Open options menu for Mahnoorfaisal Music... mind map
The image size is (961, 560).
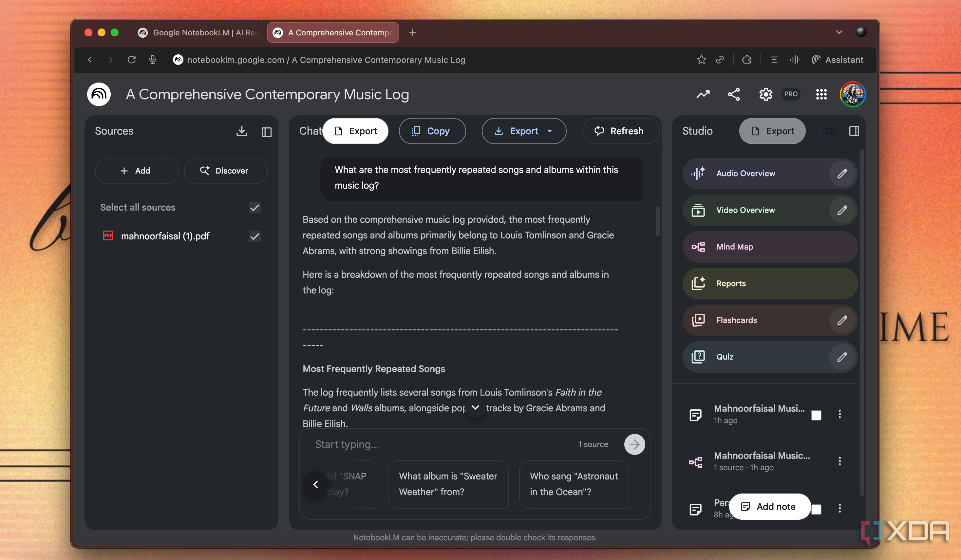(x=839, y=461)
